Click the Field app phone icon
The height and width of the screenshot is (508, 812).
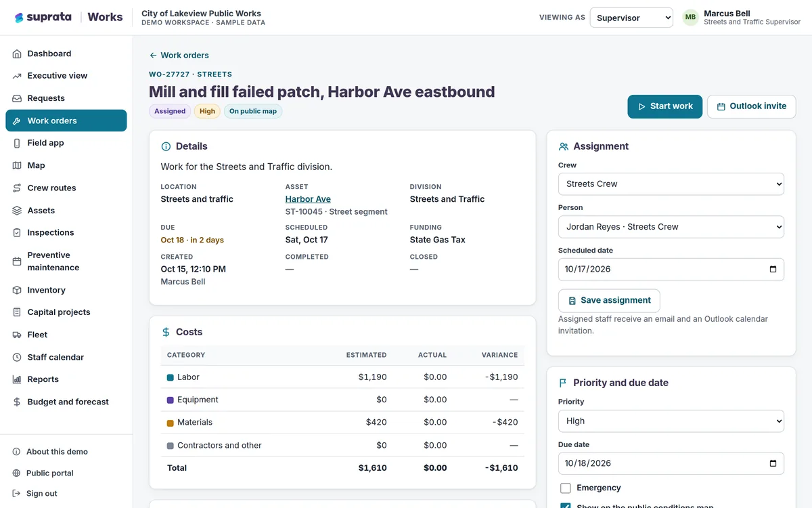(17, 143)
